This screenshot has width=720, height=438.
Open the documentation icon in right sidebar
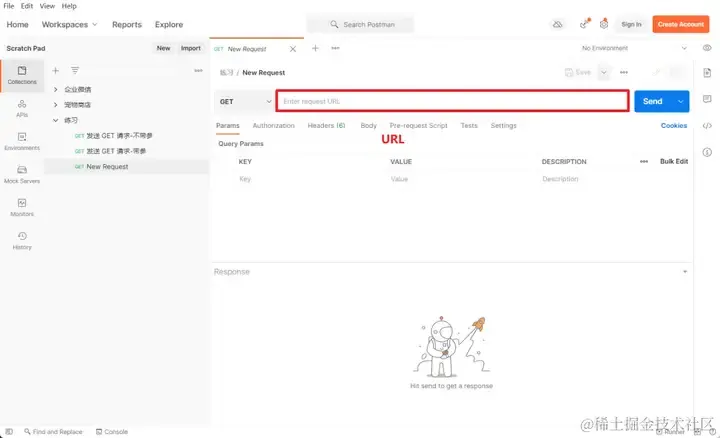click(x=707, y=73)
